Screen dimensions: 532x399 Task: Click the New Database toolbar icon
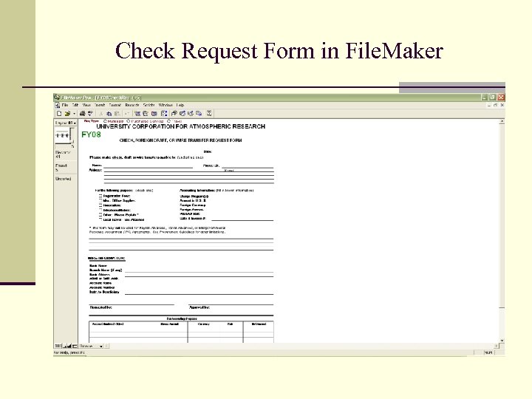pyautogui.click(x=59, y=114)
